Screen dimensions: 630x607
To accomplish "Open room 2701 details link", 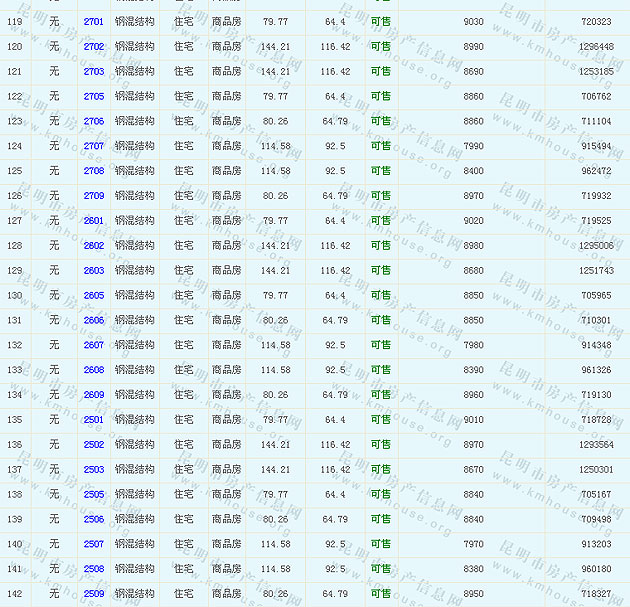I will click(93, 22).
